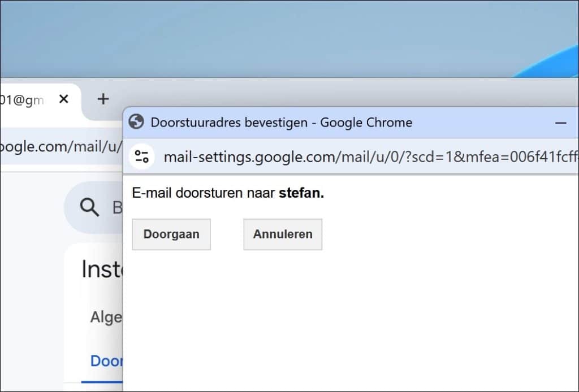579x392 pixels.
Task: Select the popup URL mail-settings.google.com
Action: pos(371,157)
